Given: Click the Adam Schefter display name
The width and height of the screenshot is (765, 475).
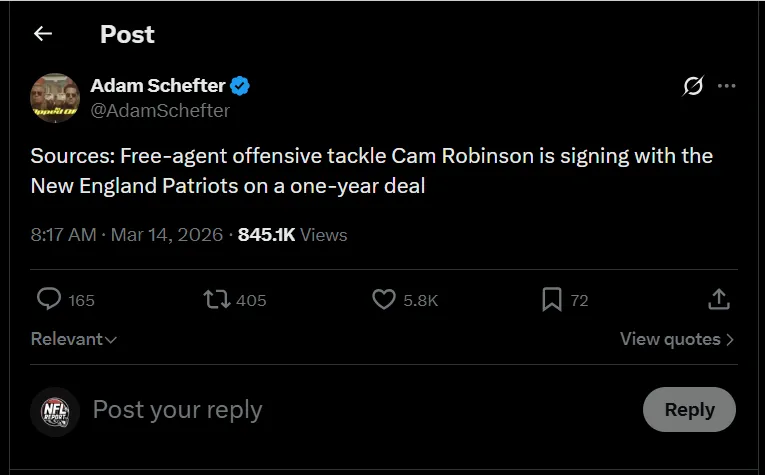Looking at the screenshot, I should tap(157, 86).
